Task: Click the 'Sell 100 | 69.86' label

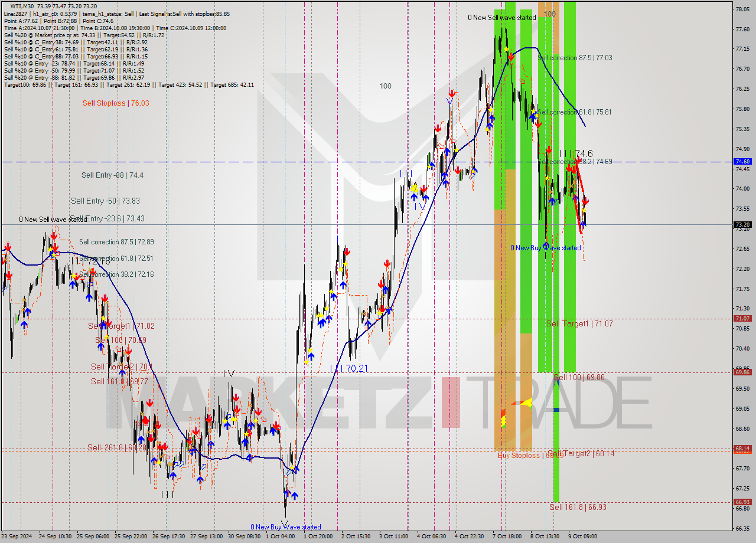Action: [x=579, y=377]
